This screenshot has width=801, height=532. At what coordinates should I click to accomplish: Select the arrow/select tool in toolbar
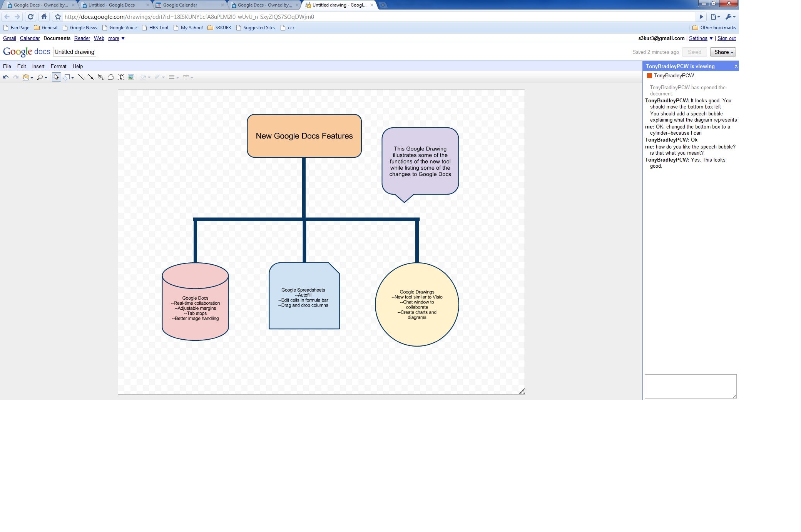[55, 77]
